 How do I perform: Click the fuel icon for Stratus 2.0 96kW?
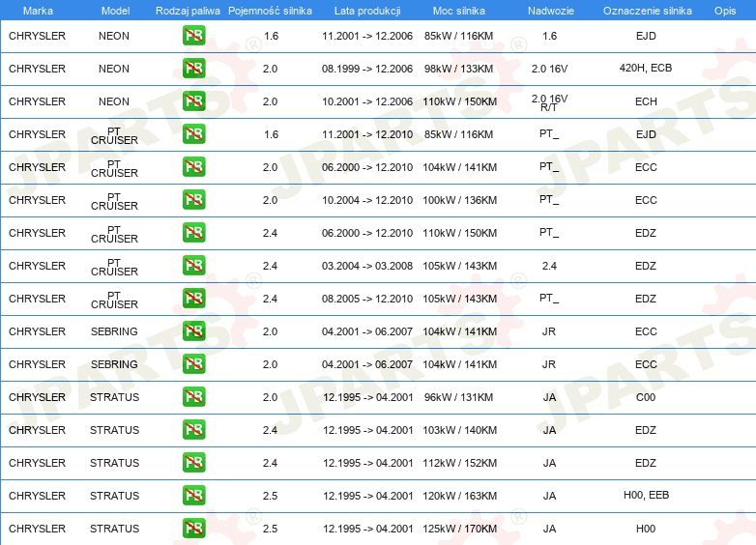pos(193,397)
